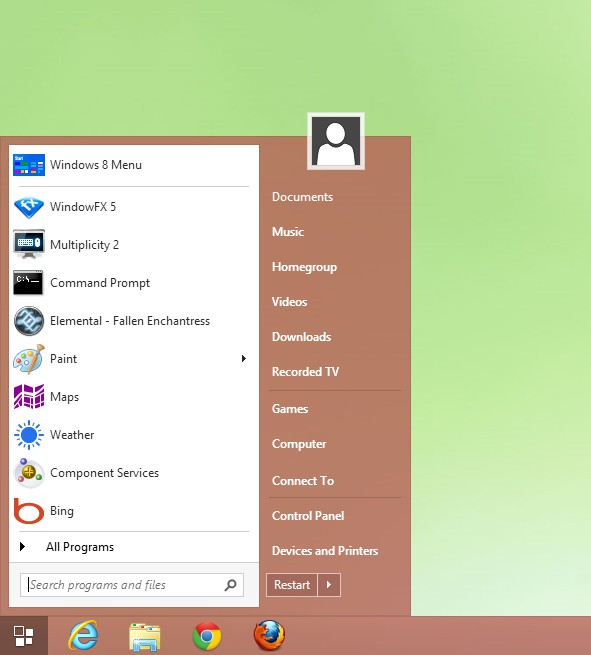This screenshot has height=655, width=591.
Task: Open Devices and Printers
Action: click(x=325, y=551)
